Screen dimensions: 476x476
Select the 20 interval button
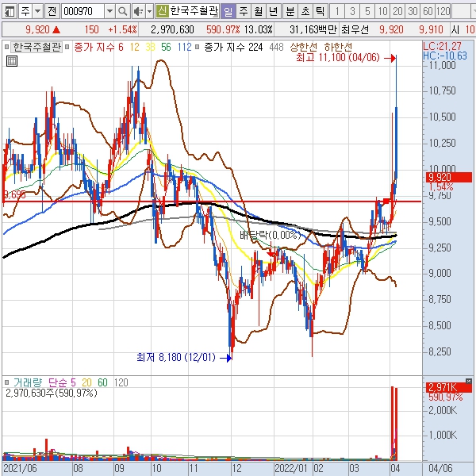[x=397, y=12]
